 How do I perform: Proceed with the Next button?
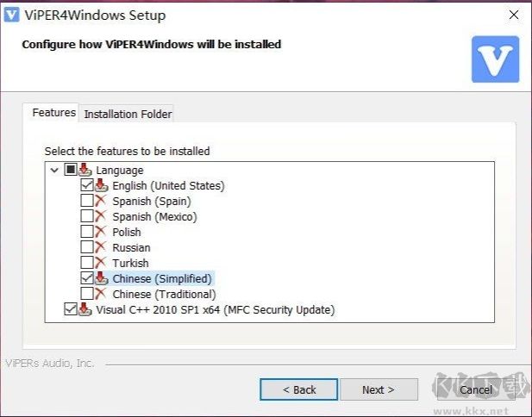(x=379, y=389)
